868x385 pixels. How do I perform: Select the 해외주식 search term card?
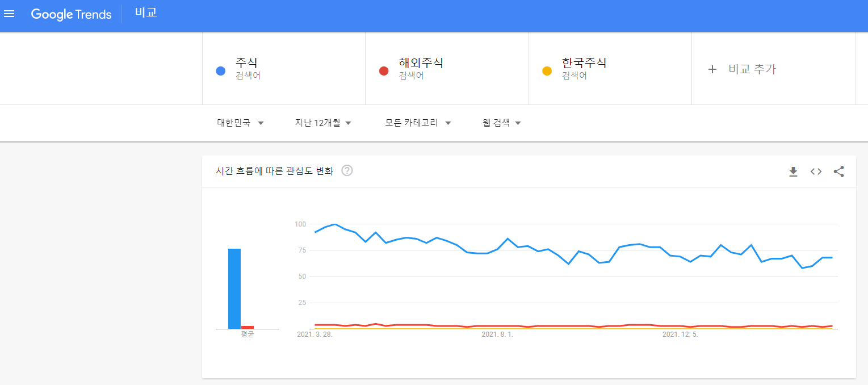(420, 68)
